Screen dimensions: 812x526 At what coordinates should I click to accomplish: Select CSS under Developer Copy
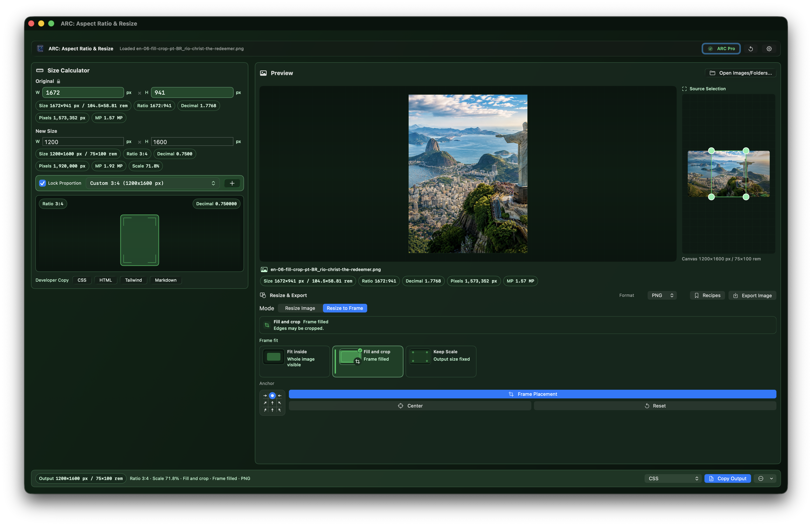(x=82, y=280)
